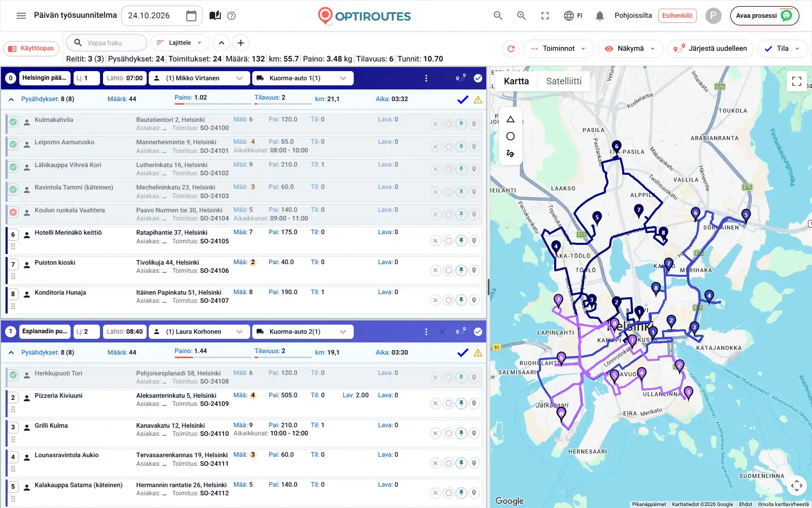The width and height of the screenshot is (812, 508).
Task: Open notifications bell
Action: click(x=600, y=16)
